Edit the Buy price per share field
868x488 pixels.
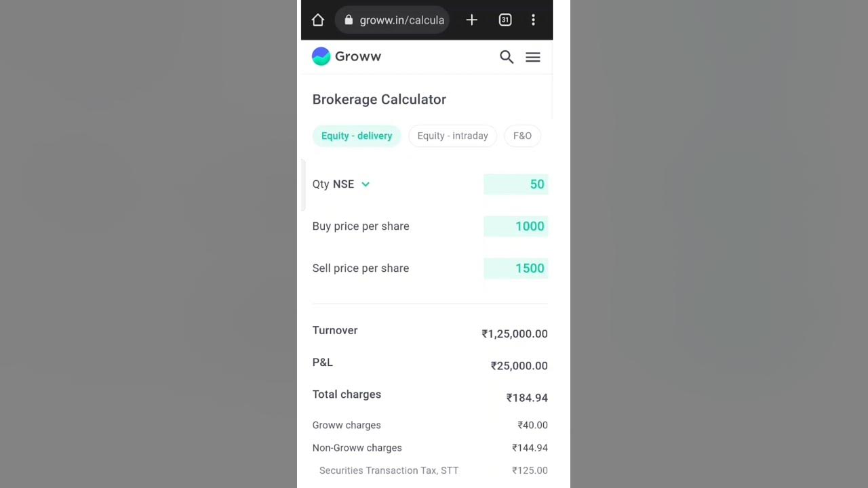coord(516,226)
